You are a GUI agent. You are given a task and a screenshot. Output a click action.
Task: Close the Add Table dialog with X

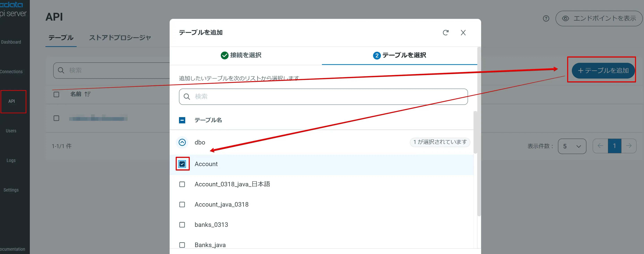[x=463, y=33]
